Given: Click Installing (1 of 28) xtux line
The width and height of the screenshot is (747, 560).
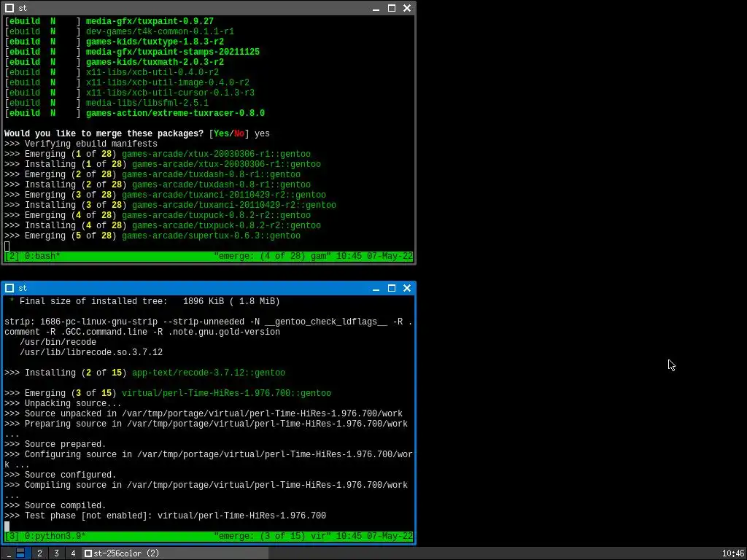Looking at the screenshot, I should 163,164.
